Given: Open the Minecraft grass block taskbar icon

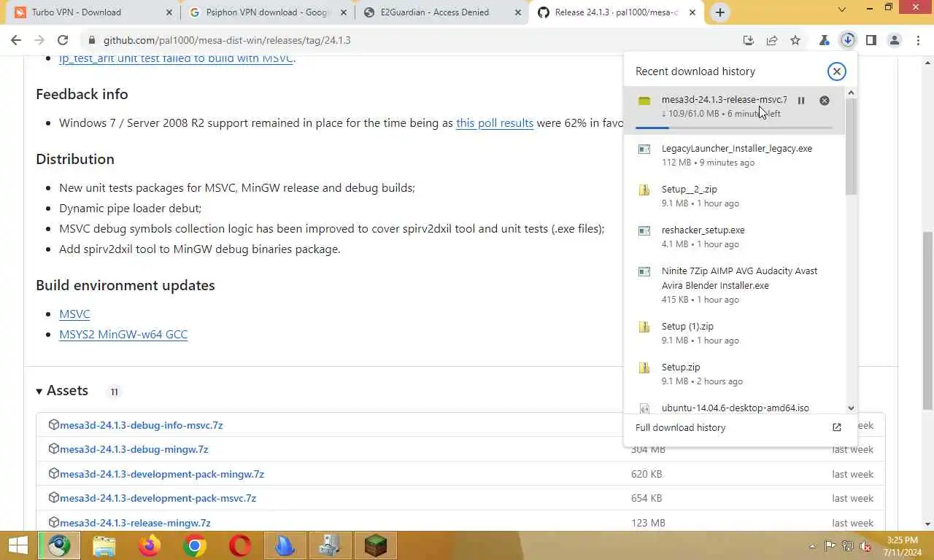Looking at the screenshot, I should 376,545.
